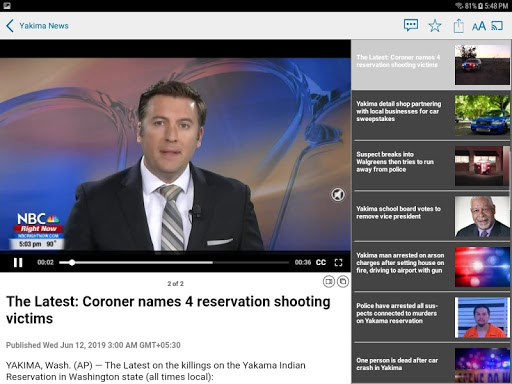This screenshot has width=512, height=384.
Task: Click the orange jumpsuit suspect thumbnail
Action: [482, 317]
